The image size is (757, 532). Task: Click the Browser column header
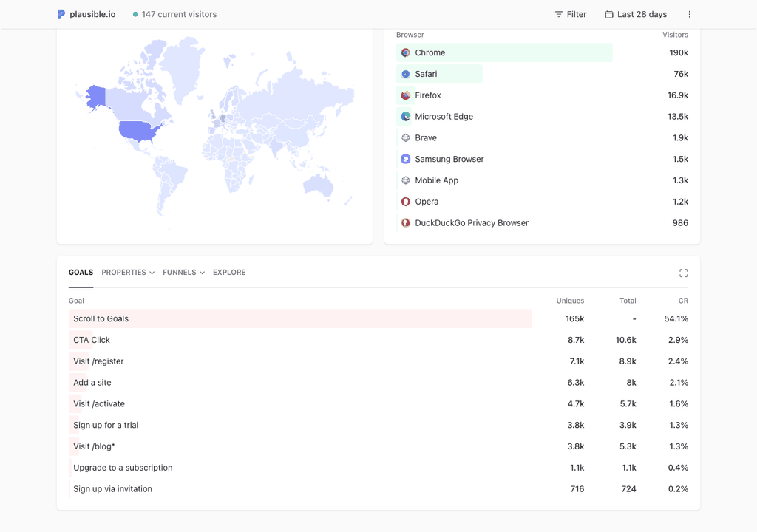(410, 35)
